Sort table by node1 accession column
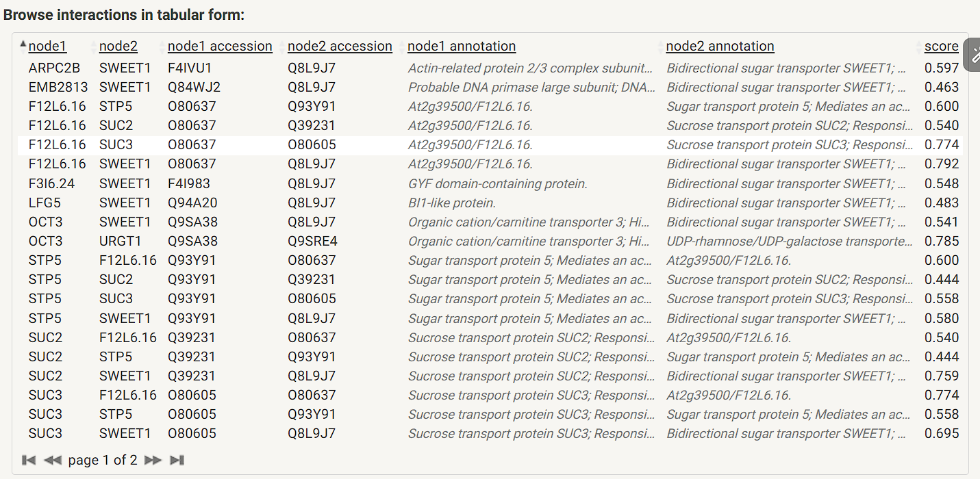This screenshot has height=479, width=980. tap(220, 47)
